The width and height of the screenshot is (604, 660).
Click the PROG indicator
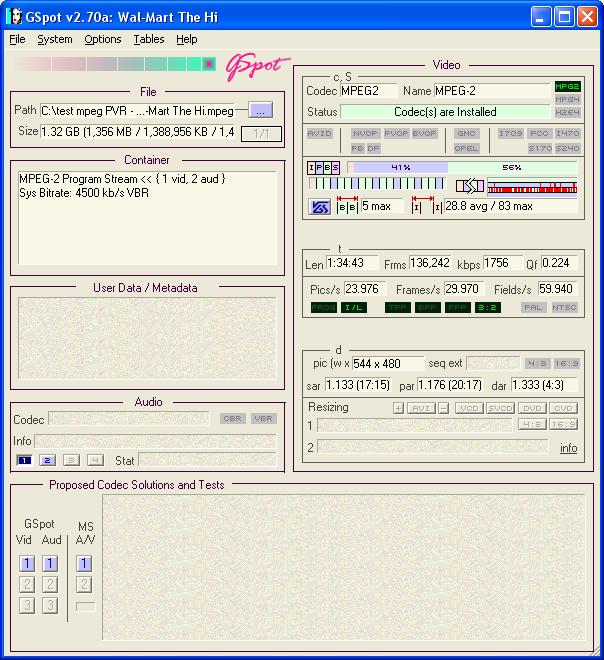(324, 308)
